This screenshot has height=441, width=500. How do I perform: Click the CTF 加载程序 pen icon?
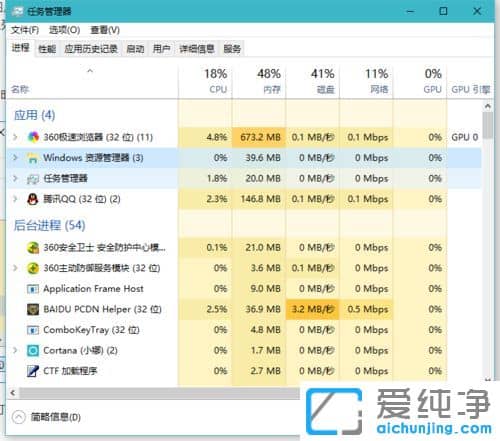point(33,371)
